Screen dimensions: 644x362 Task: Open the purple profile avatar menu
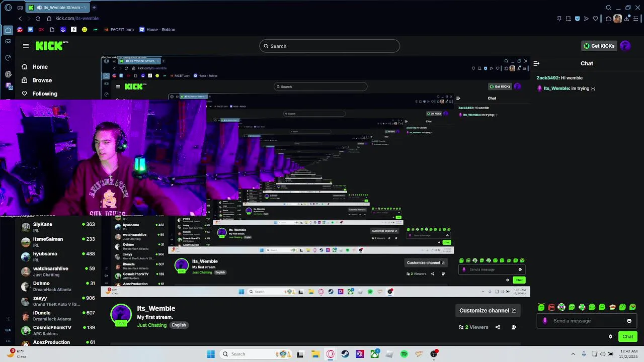click(x=625, y=46)
